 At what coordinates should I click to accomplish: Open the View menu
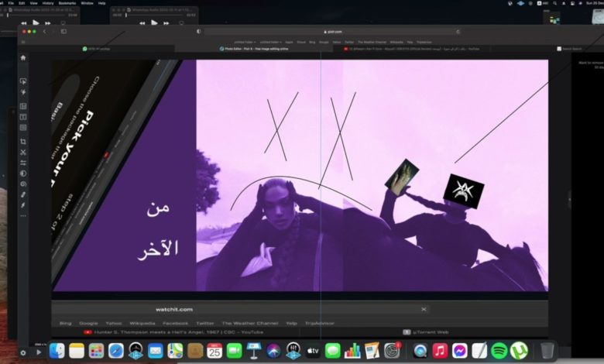click(x=34, y=2)
